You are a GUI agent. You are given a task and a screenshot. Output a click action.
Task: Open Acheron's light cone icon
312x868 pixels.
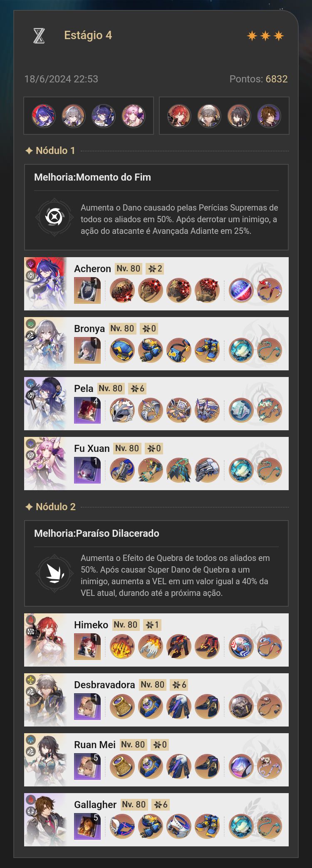pyautogui.click(x=87, y=290)
